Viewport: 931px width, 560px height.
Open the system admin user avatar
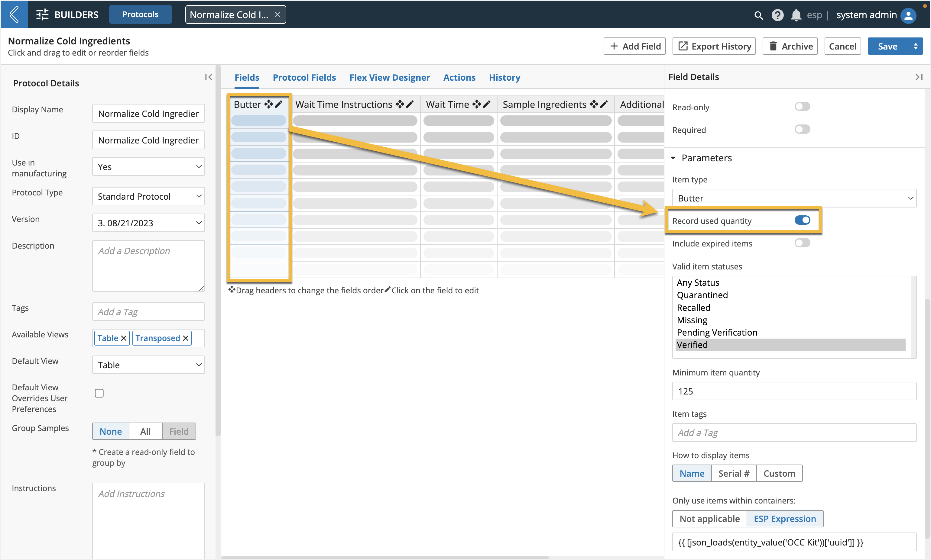click(x=909, y=15)
